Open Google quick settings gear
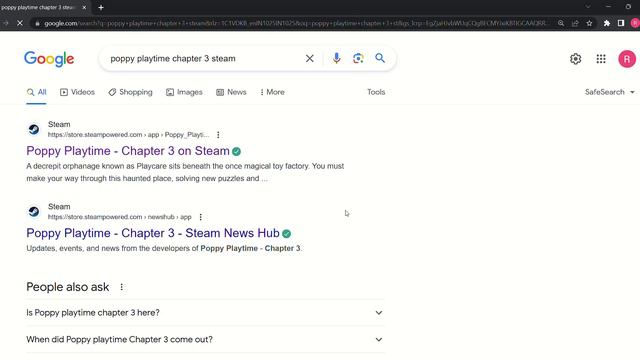The width and height of the screenshot is (640, 360). 576,59
